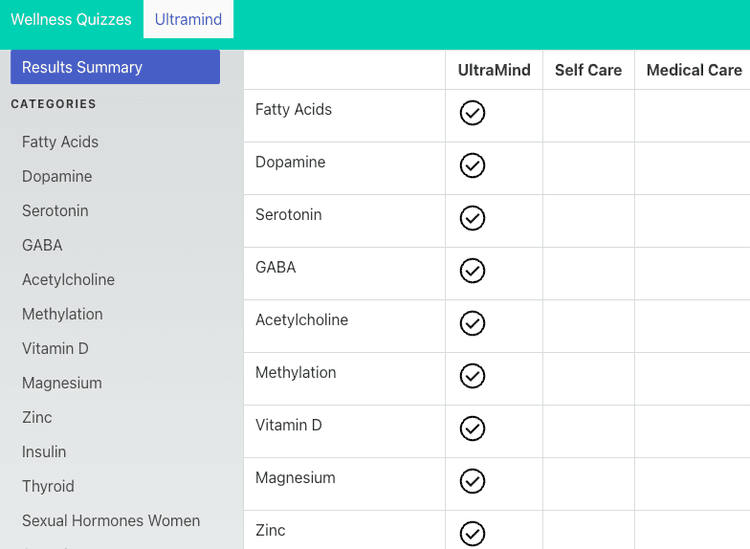Select Dopamine in the categories sidebar
Screen dimensions: 750x549
(57, 176)
